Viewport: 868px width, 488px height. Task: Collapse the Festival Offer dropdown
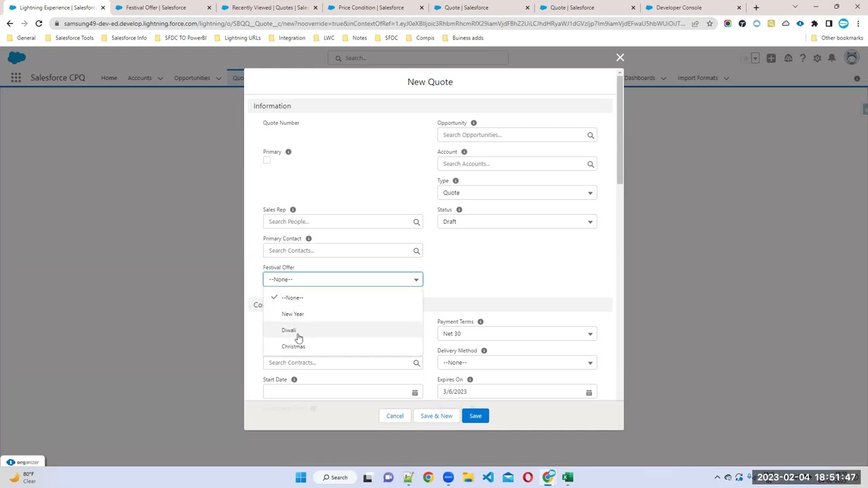coord(343,279)
